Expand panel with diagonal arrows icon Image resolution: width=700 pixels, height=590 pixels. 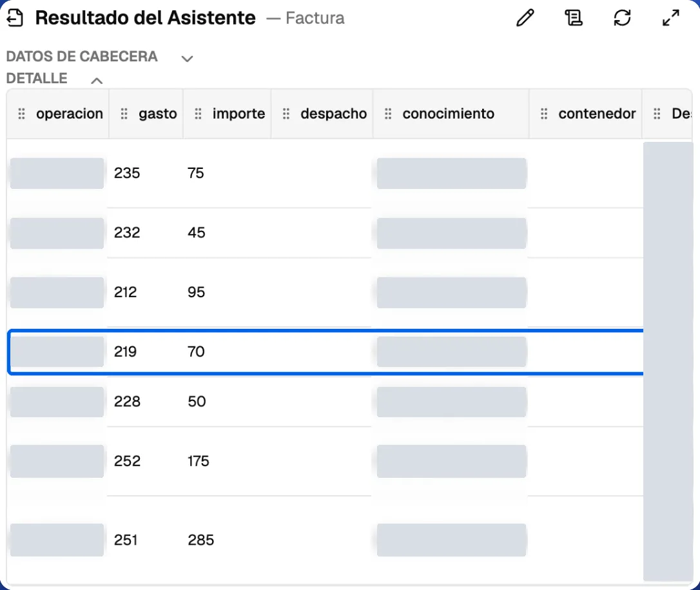coord(670,18)
